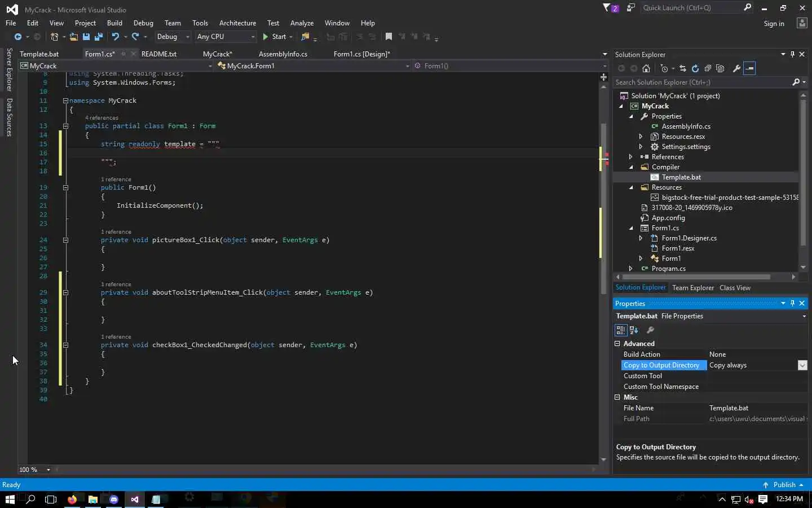
Task: Collapse the Advanced property category
Action: click(617, 343)
